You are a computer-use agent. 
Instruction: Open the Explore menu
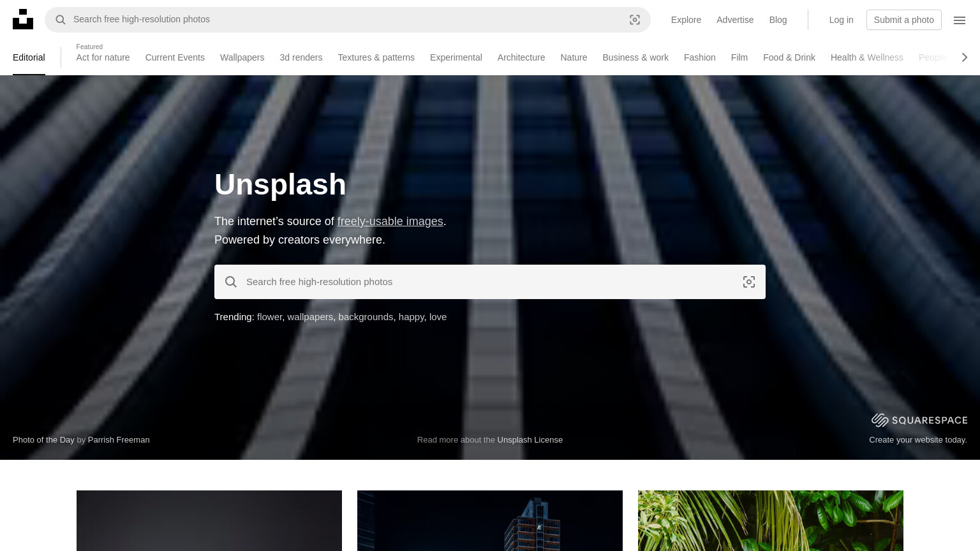pos(686,20)
